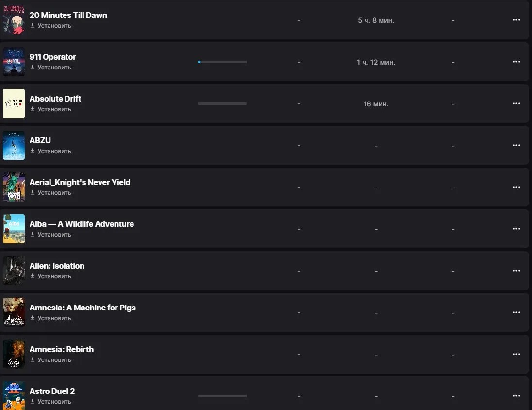Open more options for 20 Minutes Till Dawn
Viewport: 532px width, 410px height.
point(516,20)
